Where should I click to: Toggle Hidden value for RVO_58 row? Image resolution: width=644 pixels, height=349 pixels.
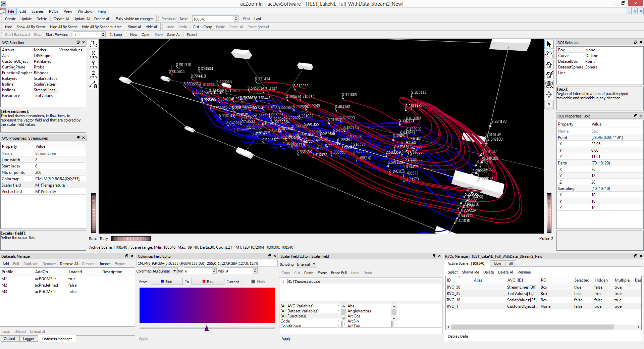tap(598, 287)
